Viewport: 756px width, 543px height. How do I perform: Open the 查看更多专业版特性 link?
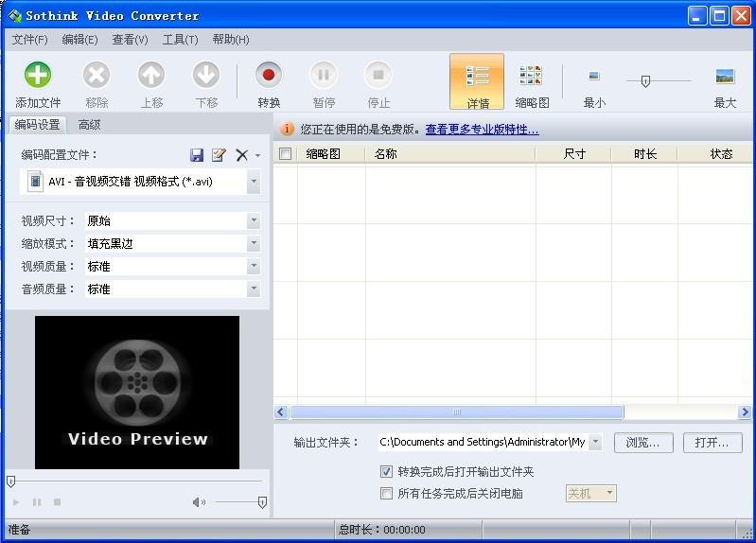pyautogui.click(x=483, y=130)
